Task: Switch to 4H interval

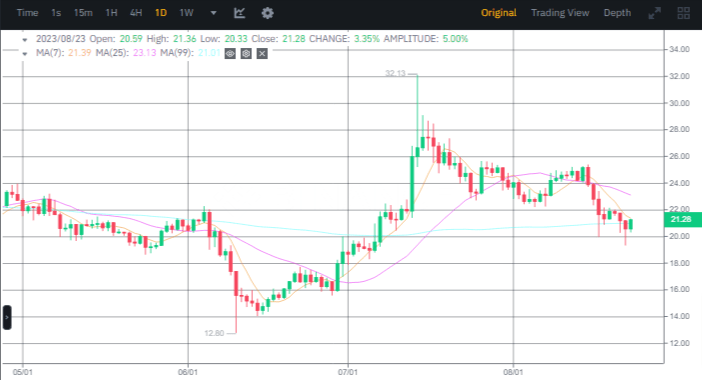Action: (x=136, y=13)
